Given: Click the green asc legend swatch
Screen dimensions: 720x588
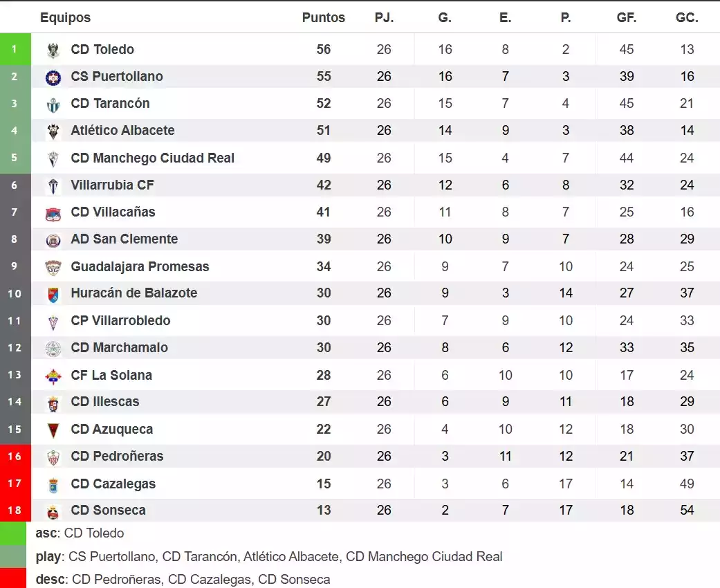Looking at the screenshot, I should [13, 533].
